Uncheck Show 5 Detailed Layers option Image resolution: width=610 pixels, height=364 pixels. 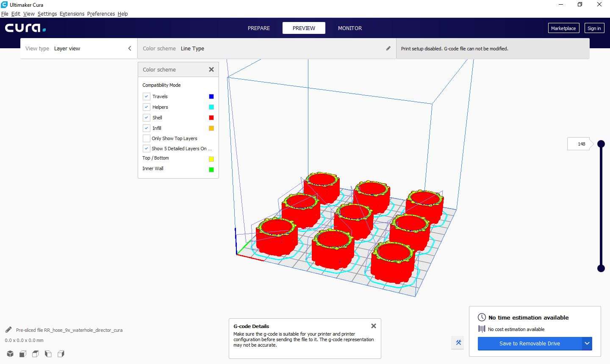coord(146,148)
